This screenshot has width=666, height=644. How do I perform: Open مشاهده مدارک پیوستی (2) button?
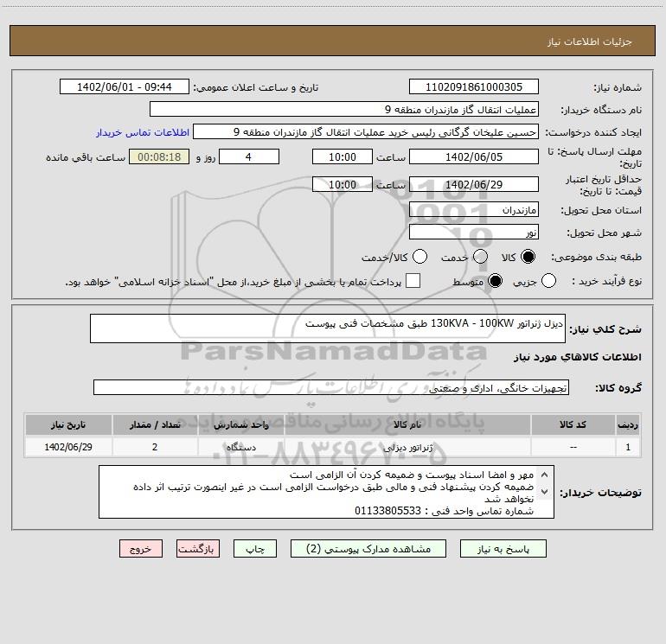(368, 549)
